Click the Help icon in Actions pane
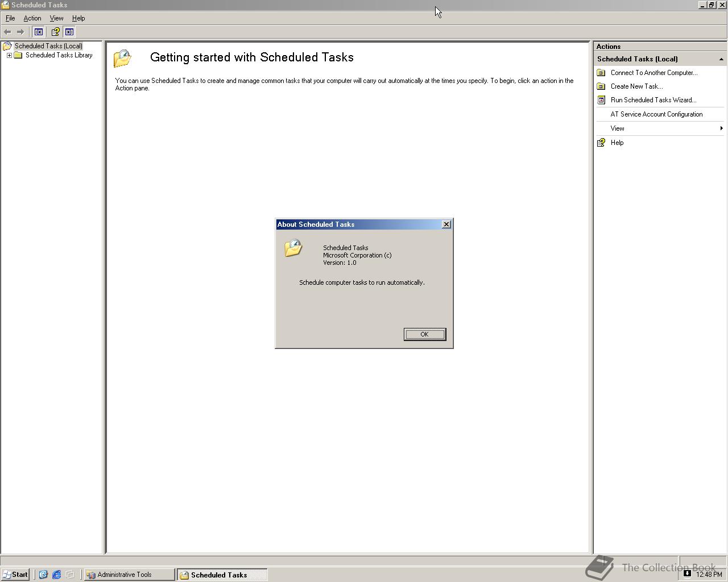The image size is (728, 582). coord(601,143)
